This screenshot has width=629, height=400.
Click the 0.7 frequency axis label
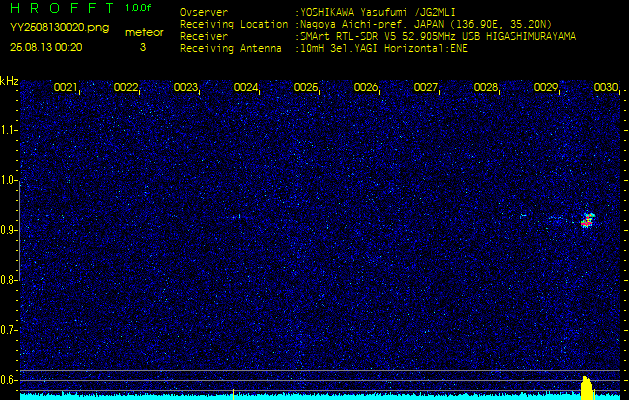8,330
